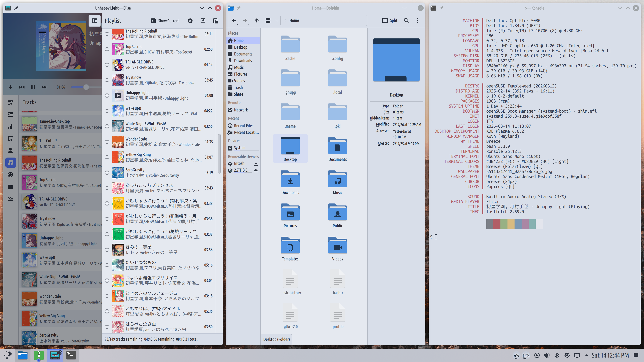
Task: Eject the Intoshi removable device
Action: pyautogui.click(x=256, y=164)
